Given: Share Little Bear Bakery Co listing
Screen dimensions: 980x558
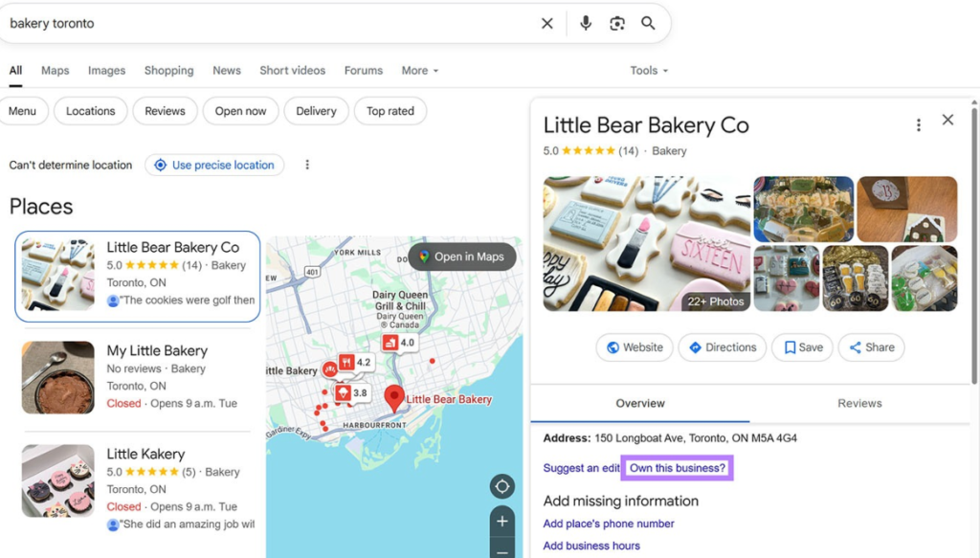Looking at the screenshot, I should [x=872, y=347].
